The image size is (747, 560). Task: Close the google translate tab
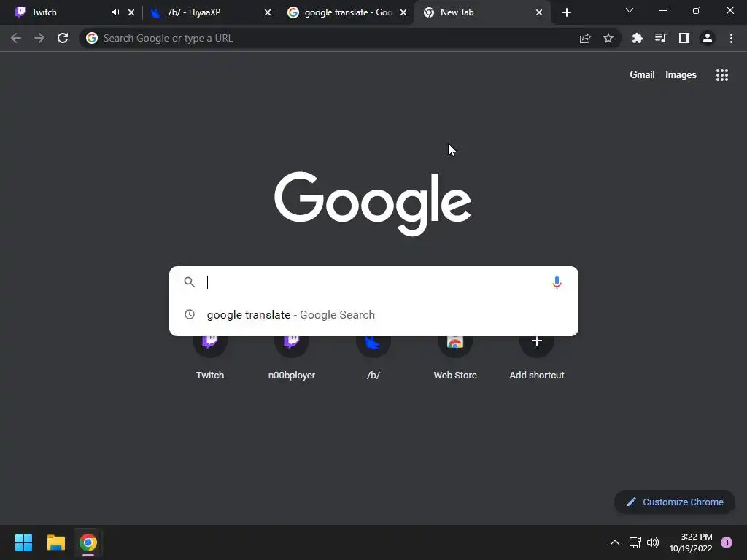pos(403,12)
